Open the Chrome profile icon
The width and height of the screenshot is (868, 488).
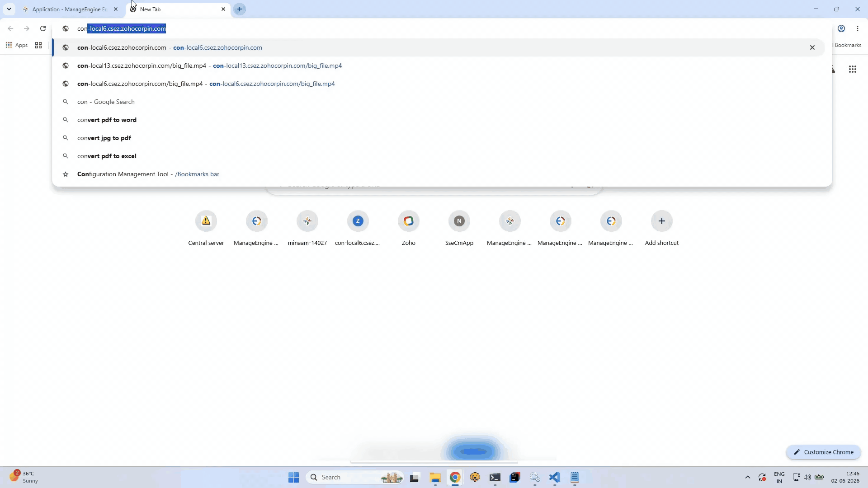[x=841, y=28]
